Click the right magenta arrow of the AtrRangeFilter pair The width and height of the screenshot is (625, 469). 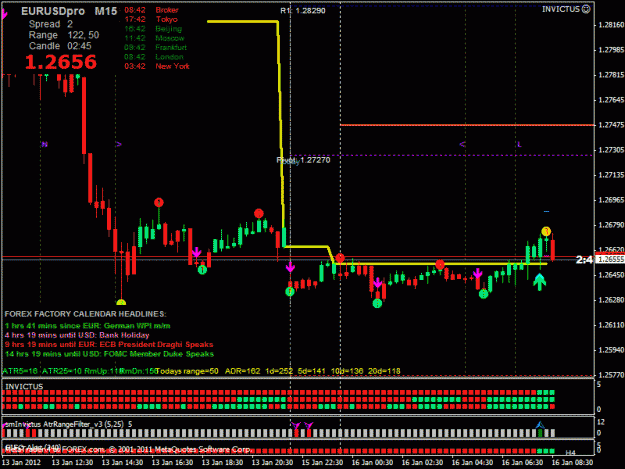(309, 426)
